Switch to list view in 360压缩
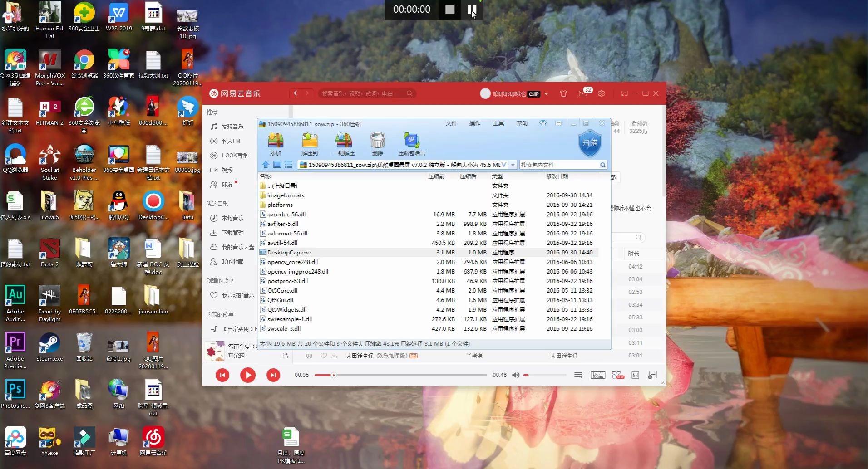This screenshot has height=469, width=868. tap(288, 165)
